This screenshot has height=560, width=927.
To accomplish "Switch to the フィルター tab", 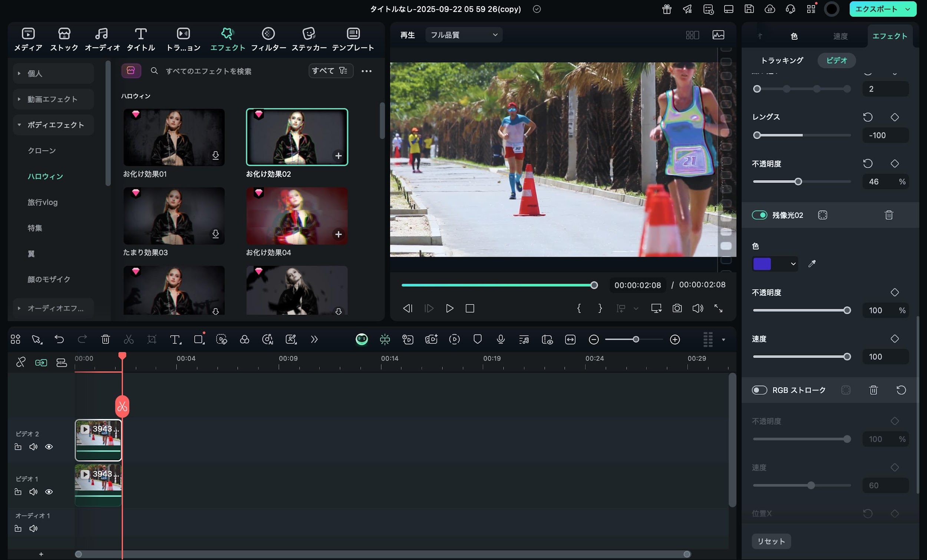I will 268,39.
